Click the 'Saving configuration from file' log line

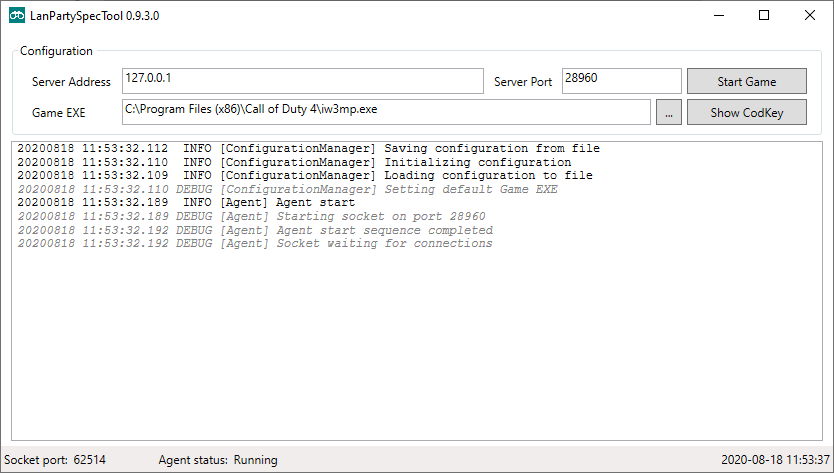point(308,149)
